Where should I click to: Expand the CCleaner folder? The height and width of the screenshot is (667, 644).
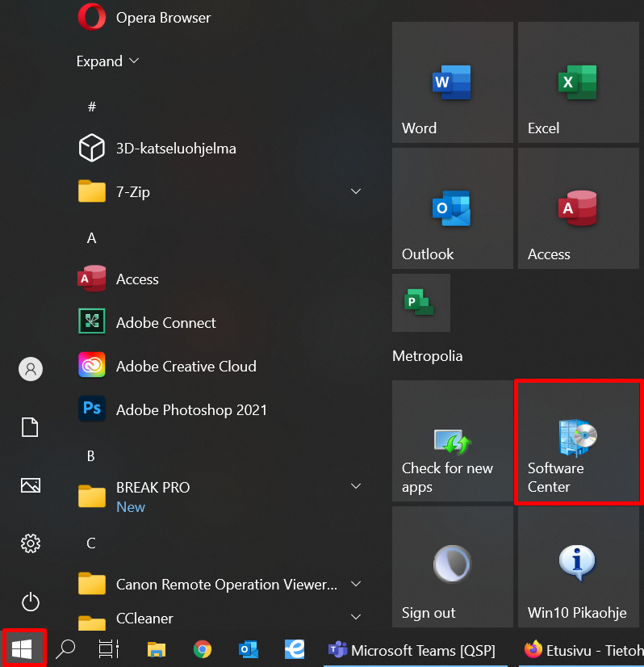pyautogui.click(x=219, y=618)
